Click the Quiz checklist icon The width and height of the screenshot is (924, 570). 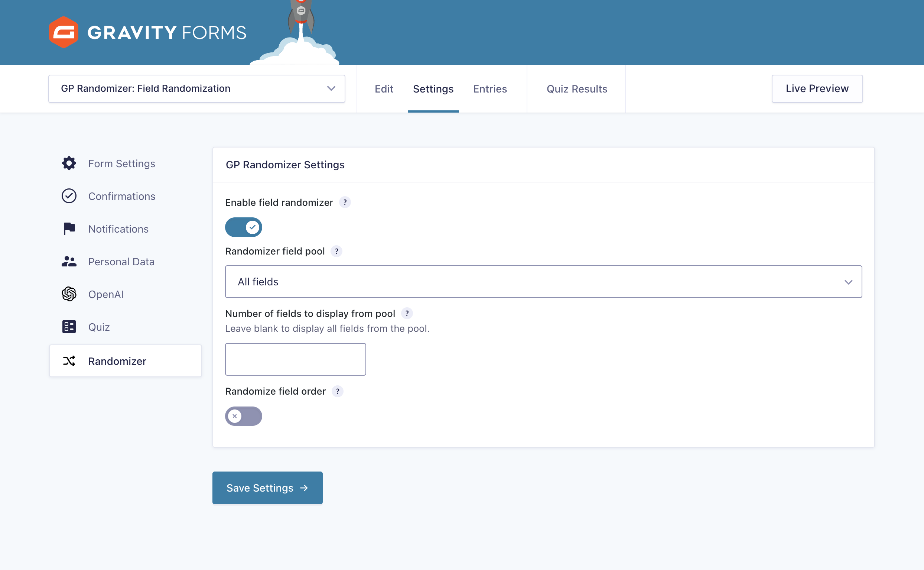pos(69,327)
